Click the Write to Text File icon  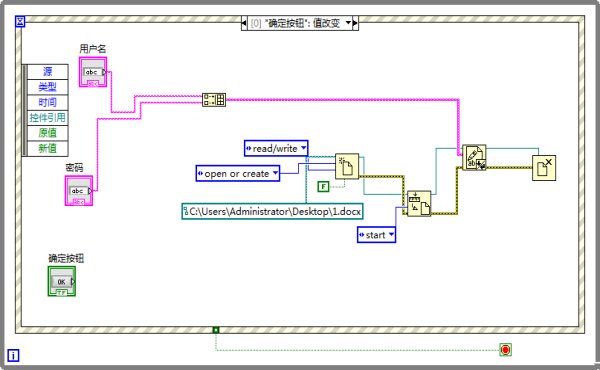(474, 157)
